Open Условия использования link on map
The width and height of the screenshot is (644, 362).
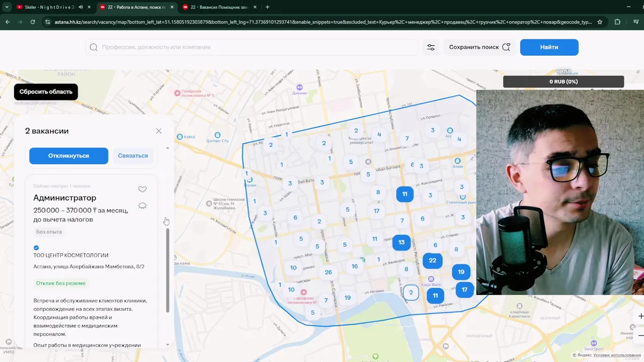point(617,355)
